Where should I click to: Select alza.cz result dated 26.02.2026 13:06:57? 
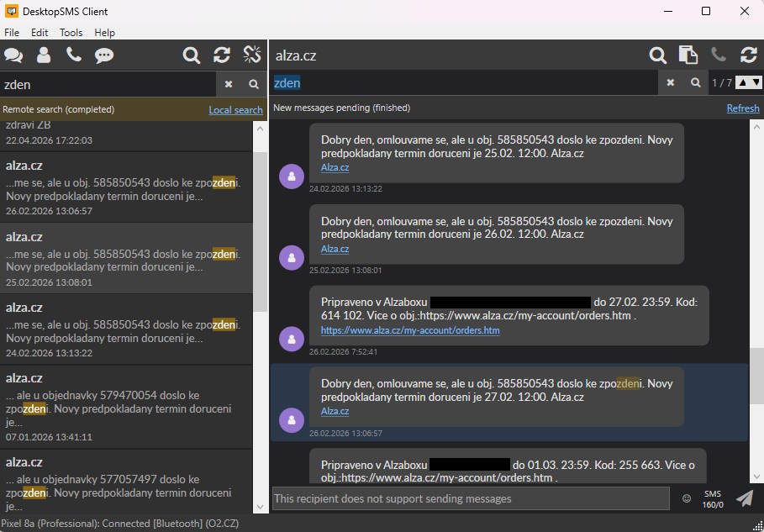[x=126, y=187]
